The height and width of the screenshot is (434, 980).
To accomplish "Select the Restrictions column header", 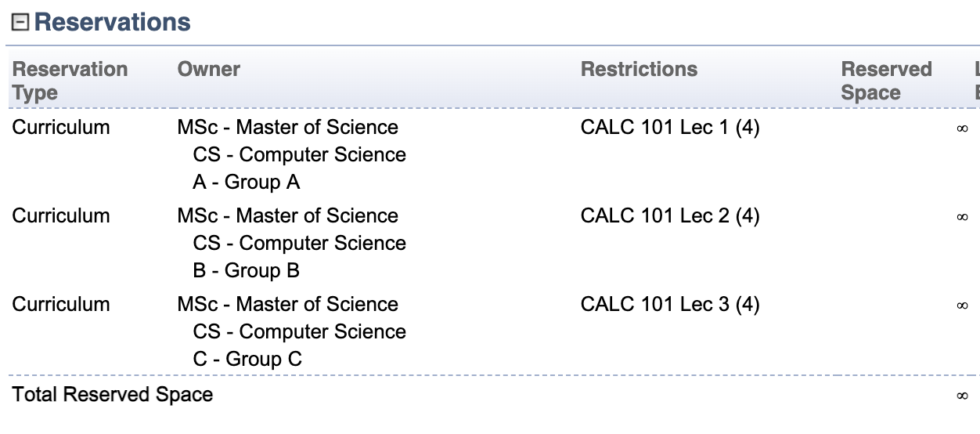I will coord(639,69).
